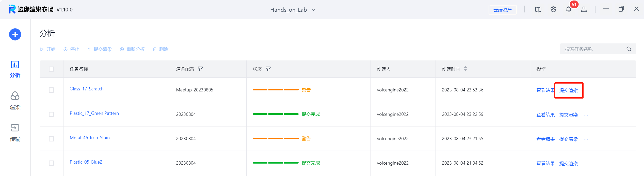Filter by render configuration column
644x176 pixels.
[200, 69]
